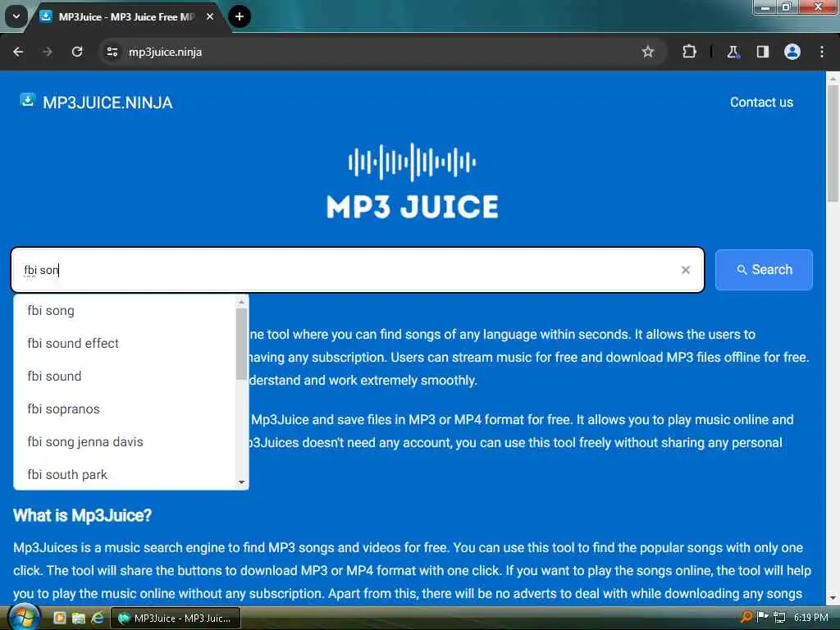
Task: Open the Action Center flag tray icon
Action: [762, 617]
